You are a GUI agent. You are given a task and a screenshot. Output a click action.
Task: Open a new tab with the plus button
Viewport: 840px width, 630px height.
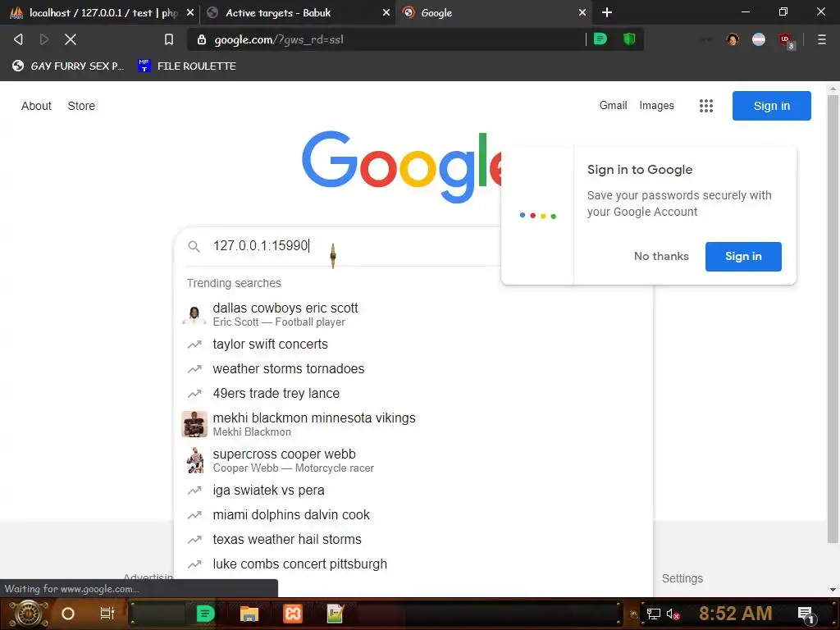click(x=606, y=12)
